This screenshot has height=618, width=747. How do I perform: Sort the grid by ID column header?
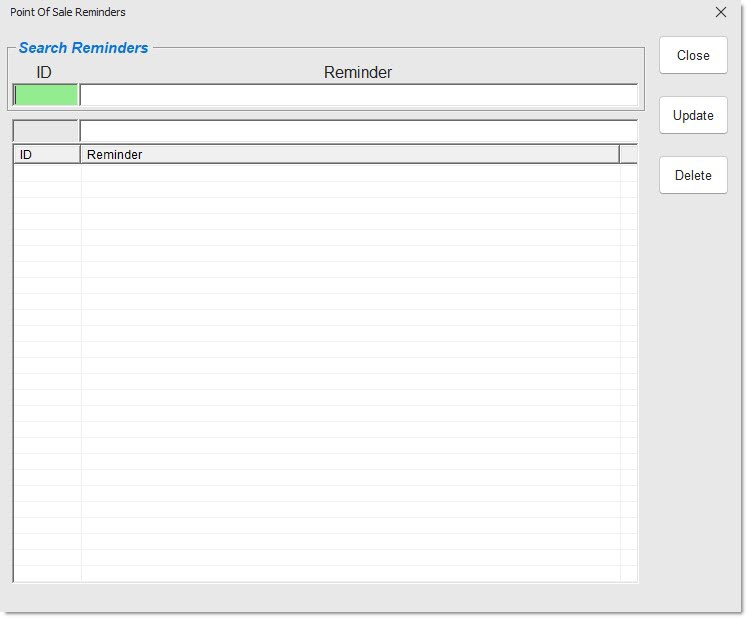[x=46, y=154]
